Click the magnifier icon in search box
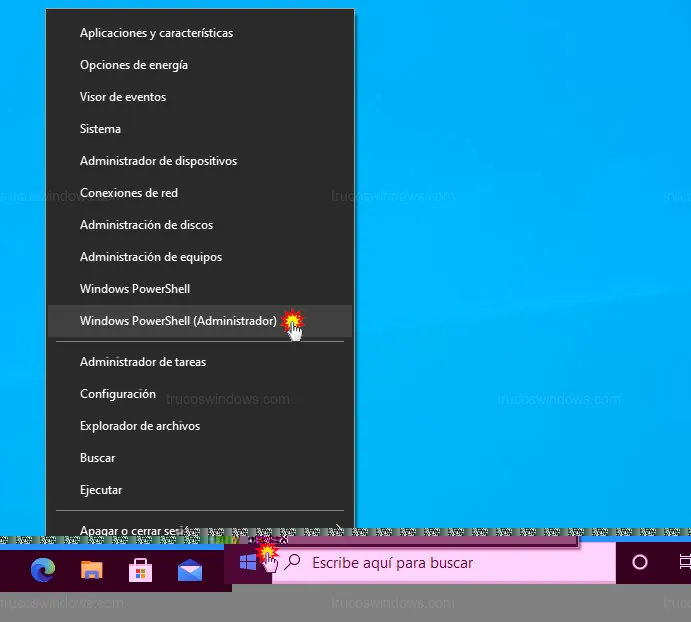Image resolution: width=691 pixels, height=622 pixels. click(x=293, y=562)
